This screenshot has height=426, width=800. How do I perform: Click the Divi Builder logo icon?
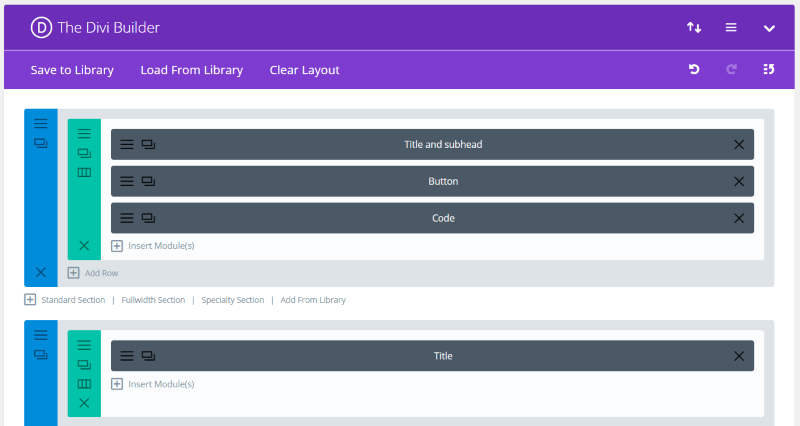(x=41, y=28)
